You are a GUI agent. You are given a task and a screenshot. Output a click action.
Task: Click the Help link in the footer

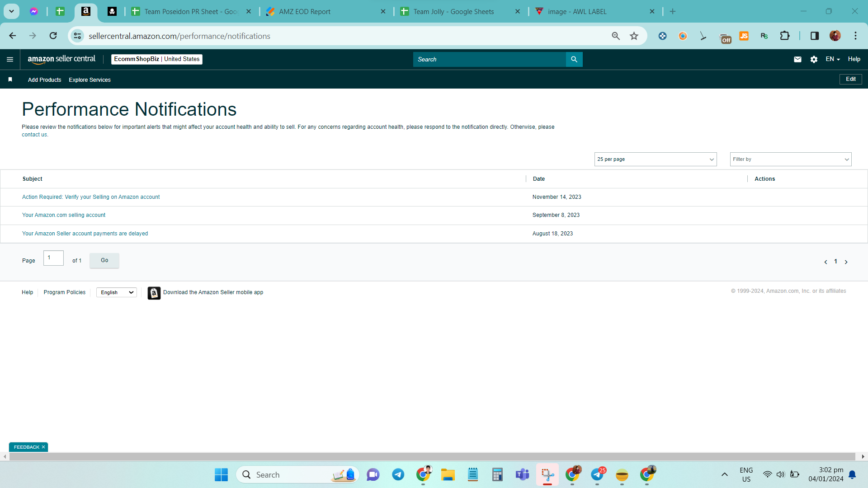(27, 292)
